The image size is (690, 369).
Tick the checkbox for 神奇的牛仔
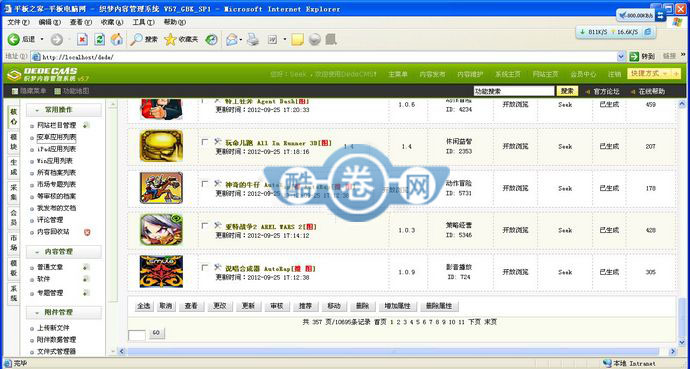[x=205, y=184]
